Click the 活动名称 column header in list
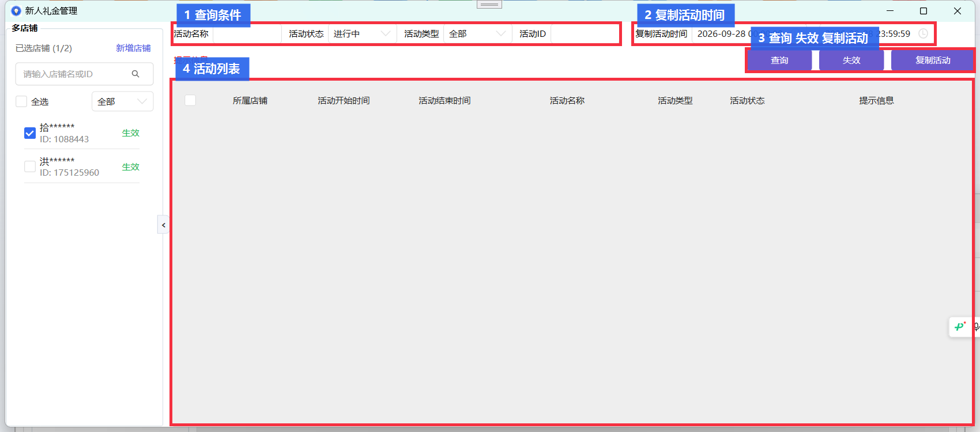This screenshot has height=432, width=980. [567, 100]
